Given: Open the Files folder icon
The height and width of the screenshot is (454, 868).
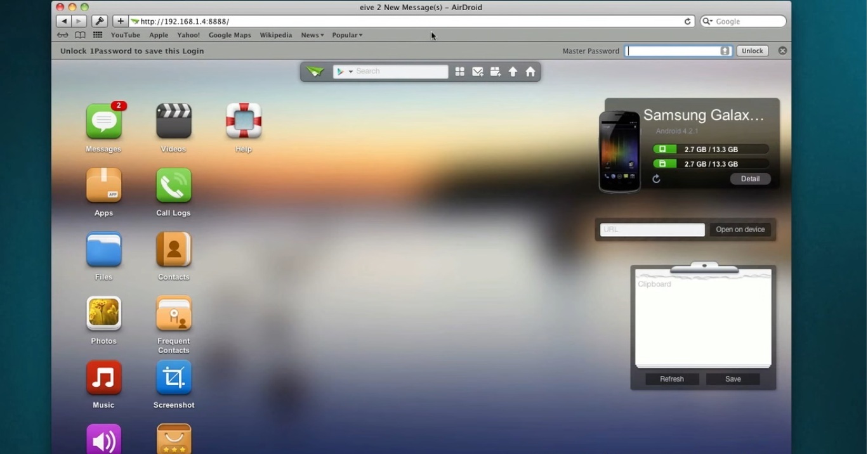Looking at the screenshot, I should click(103, 249).
